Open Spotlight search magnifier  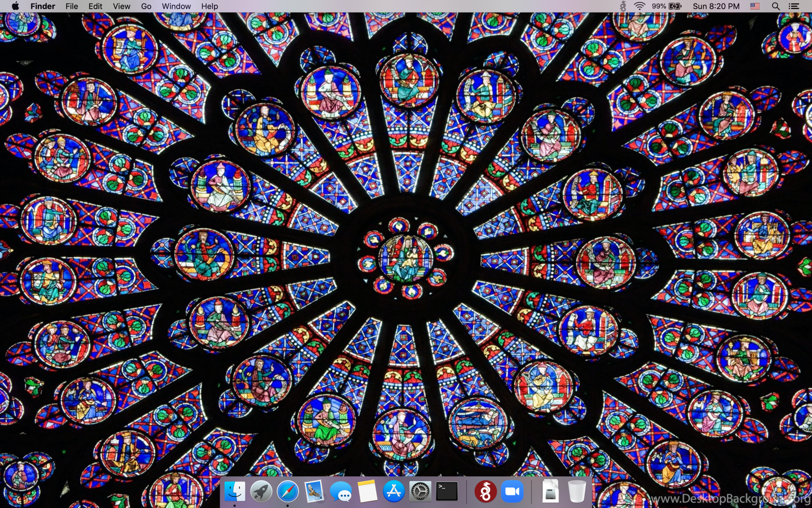tap(776, 6)
